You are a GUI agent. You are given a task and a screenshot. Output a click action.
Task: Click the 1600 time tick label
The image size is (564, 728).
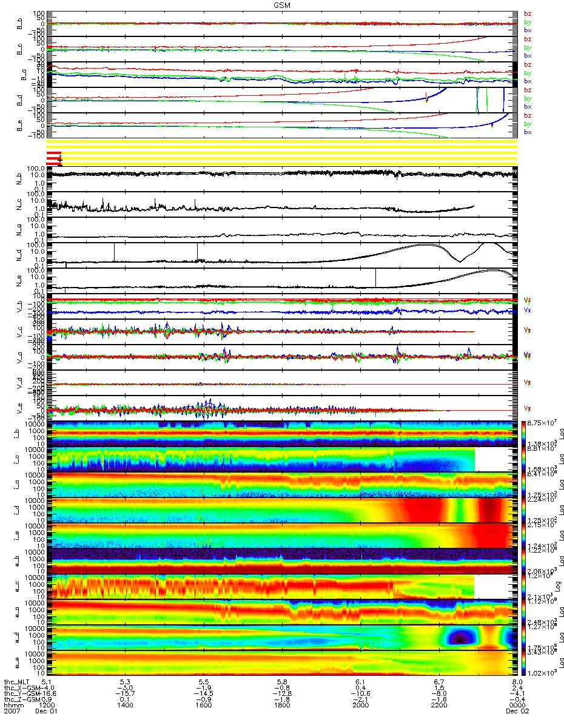203,706
